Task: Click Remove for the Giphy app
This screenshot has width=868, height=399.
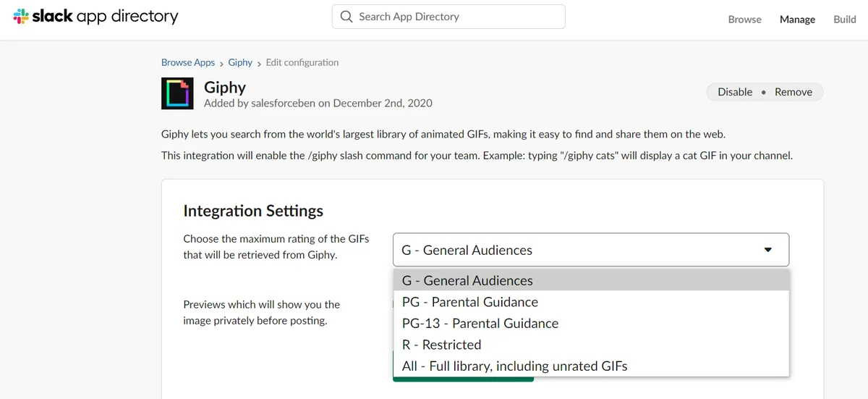Action: [793, 92]
